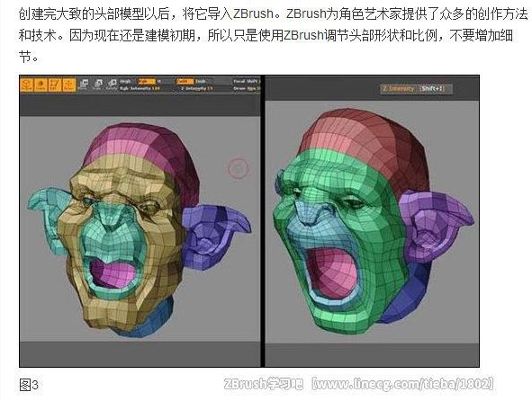Toggle the highlighted Rgb button
This screenshot has height=401, width=532.
[146, 82]
